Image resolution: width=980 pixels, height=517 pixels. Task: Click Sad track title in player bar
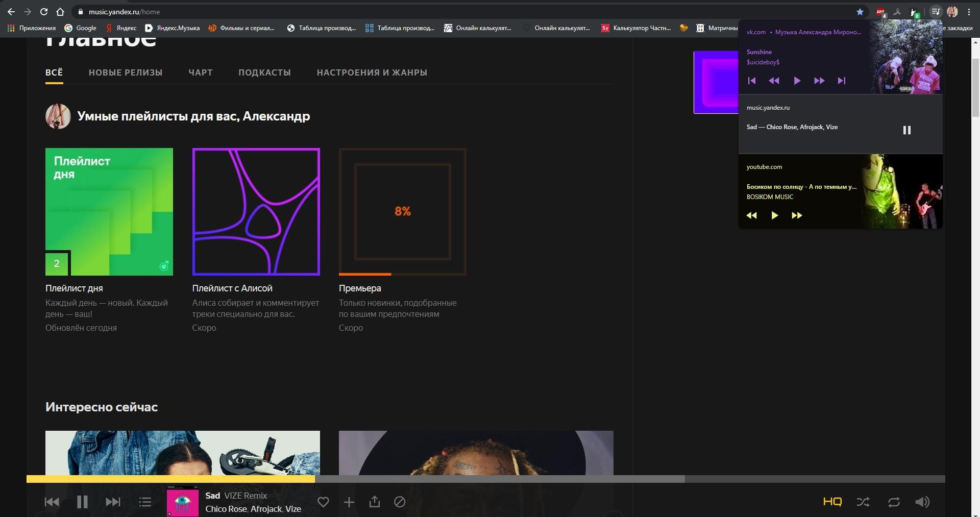tap(212, 496)
